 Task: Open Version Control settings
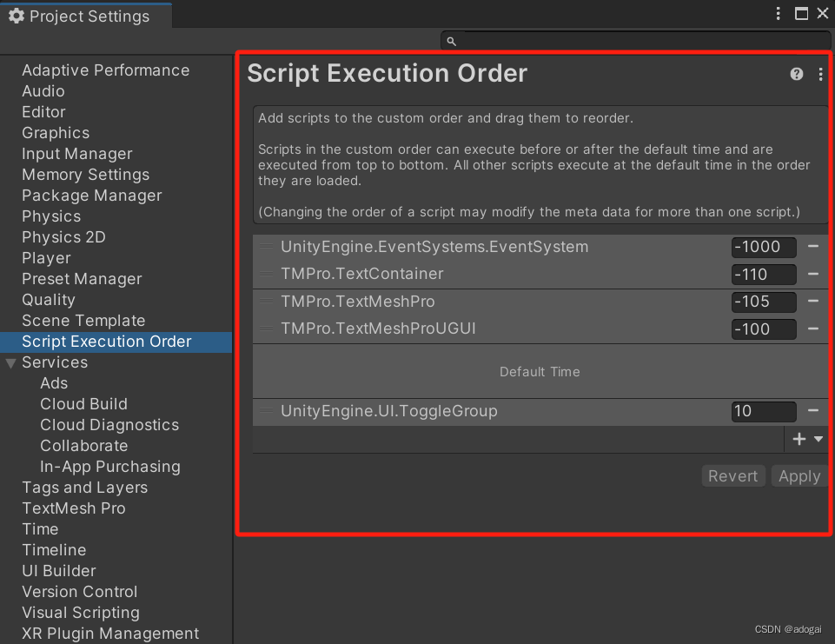click(79, 592)
